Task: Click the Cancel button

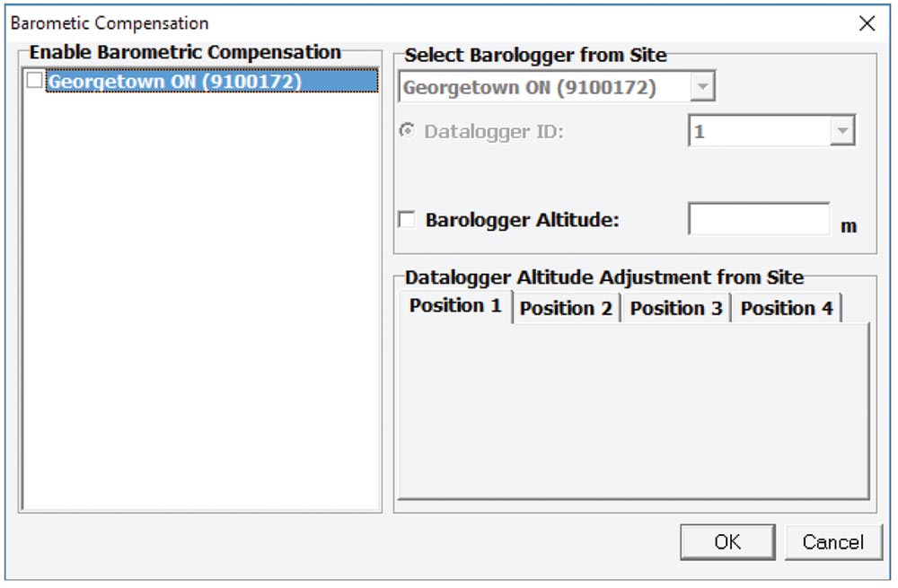Action: point(833,542)
